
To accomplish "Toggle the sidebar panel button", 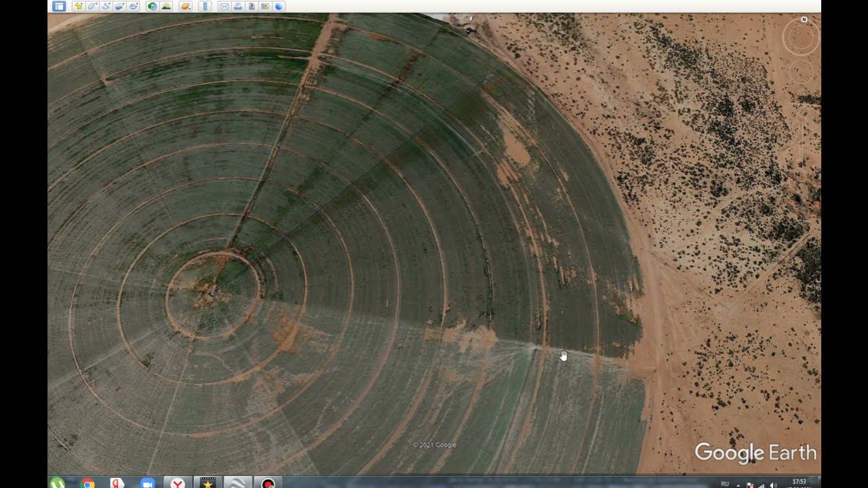I will tap(59, 6).
